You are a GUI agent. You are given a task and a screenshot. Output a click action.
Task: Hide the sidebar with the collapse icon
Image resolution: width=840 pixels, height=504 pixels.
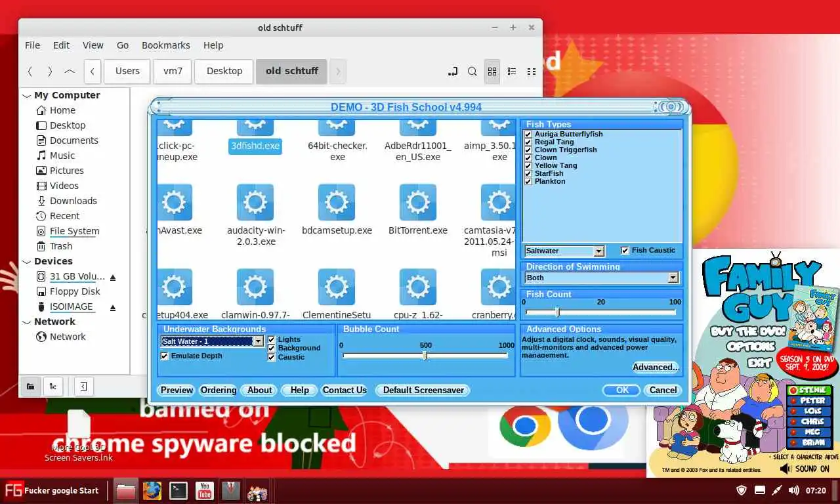pos(84,387)
